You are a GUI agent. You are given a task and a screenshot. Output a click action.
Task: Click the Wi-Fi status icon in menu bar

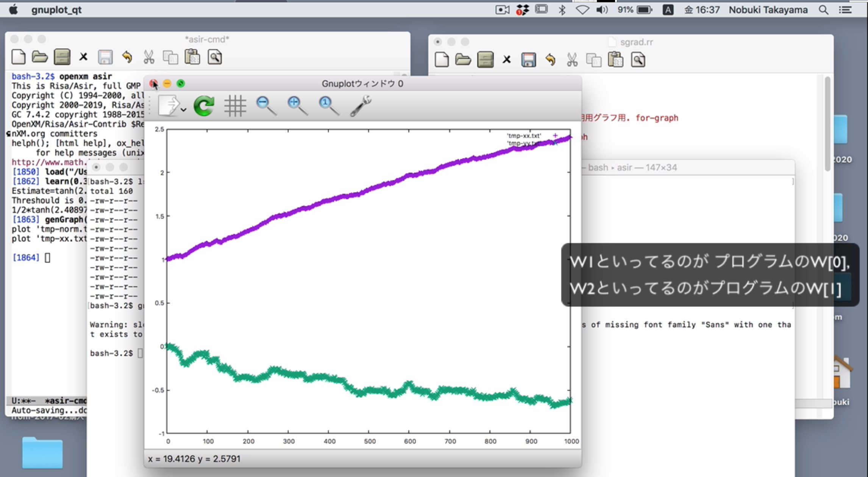(582, 10)
